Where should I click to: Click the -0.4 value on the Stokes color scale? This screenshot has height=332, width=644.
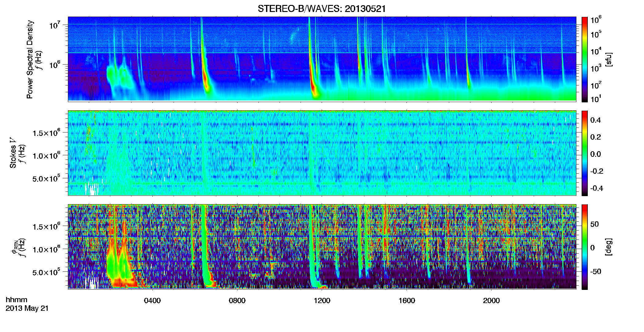click(597, 188)
